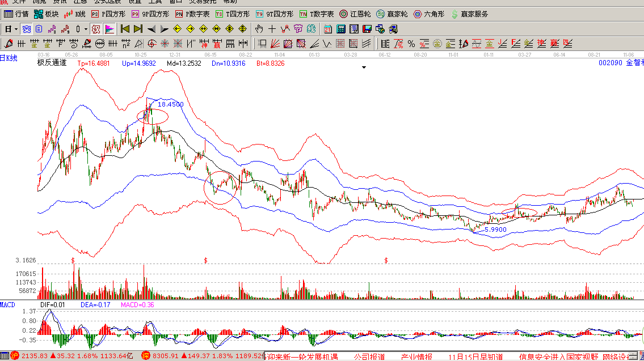Select the percent retracement line tool
Viewport: 644px width, 361px height.
[411, 43]
